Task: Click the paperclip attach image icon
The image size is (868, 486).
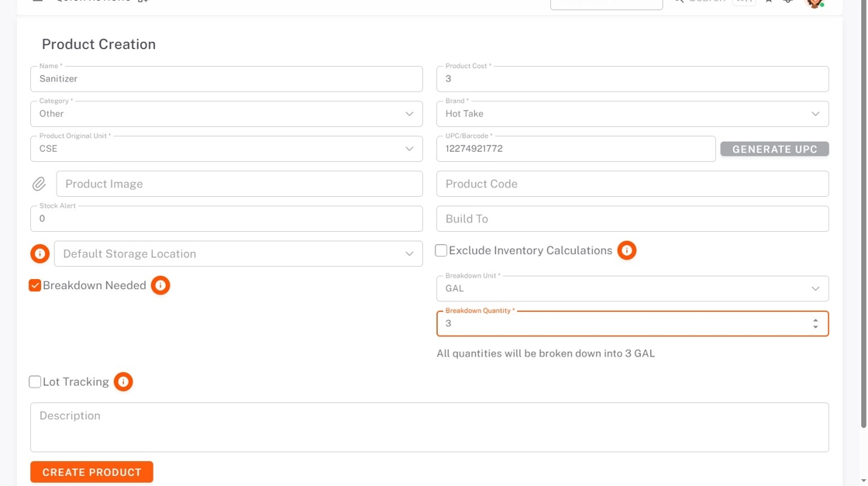Action: pos(39,184)
